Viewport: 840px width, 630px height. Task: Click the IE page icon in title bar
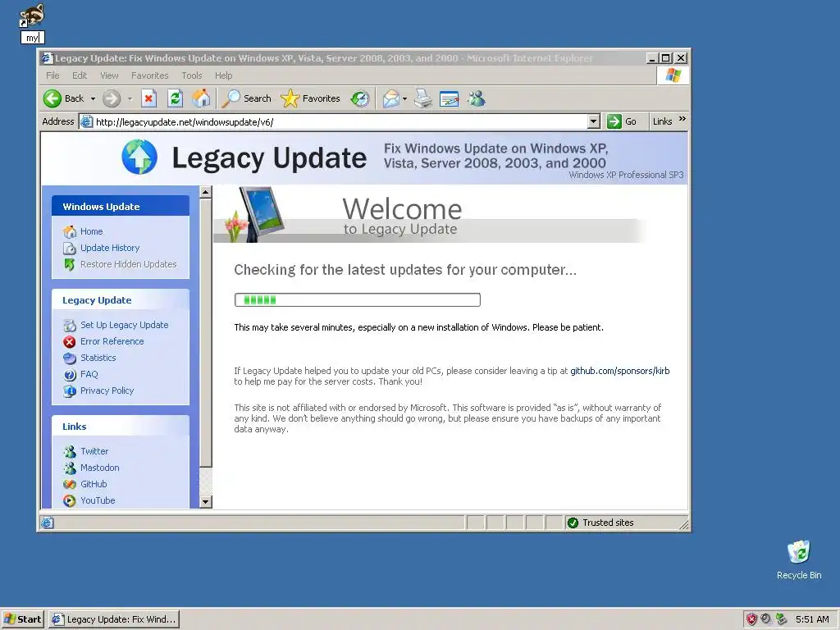pyautogui.click(x=47, y=58)
